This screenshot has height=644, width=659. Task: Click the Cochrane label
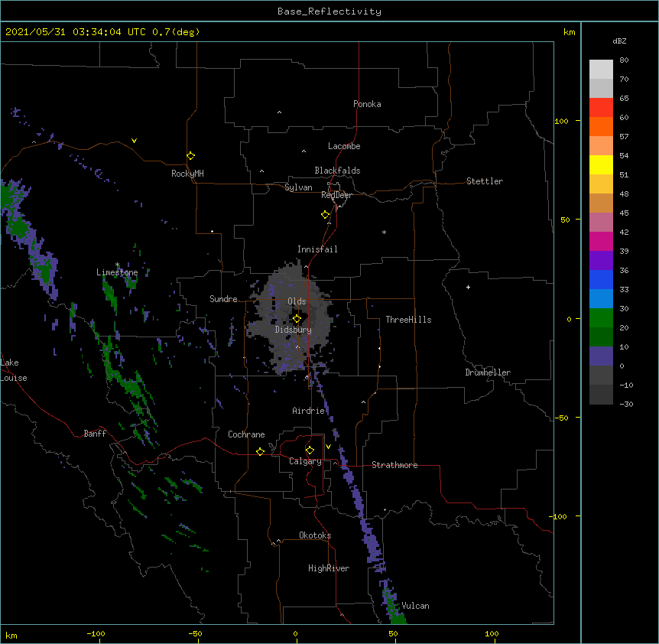click(x=246, y=434)
